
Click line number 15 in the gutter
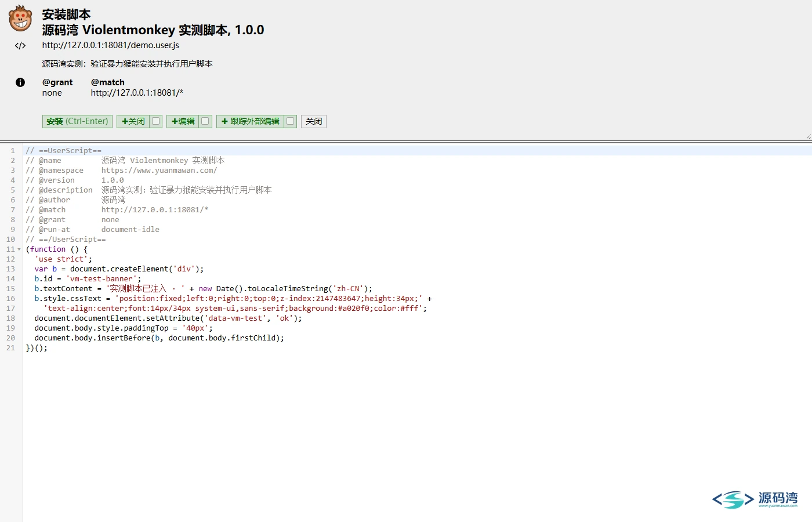(x=10, y=289)
